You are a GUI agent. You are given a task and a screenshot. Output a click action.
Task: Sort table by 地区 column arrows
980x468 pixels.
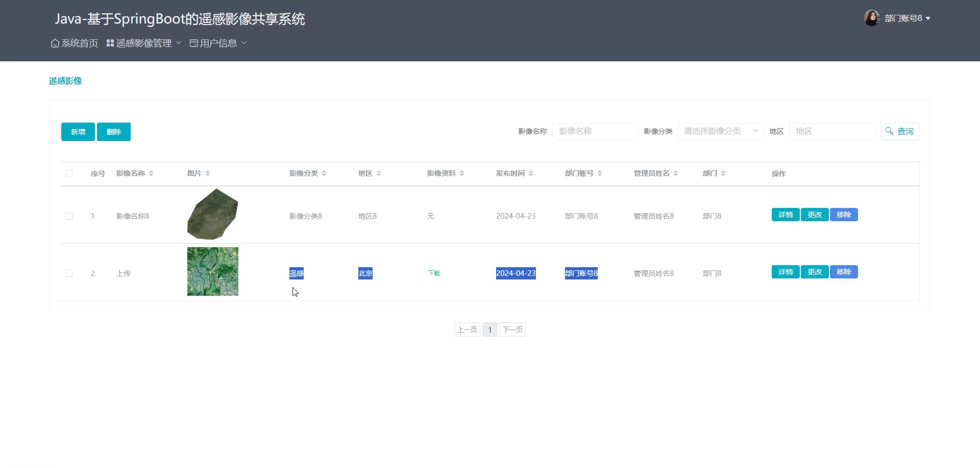tap(379, 174)
